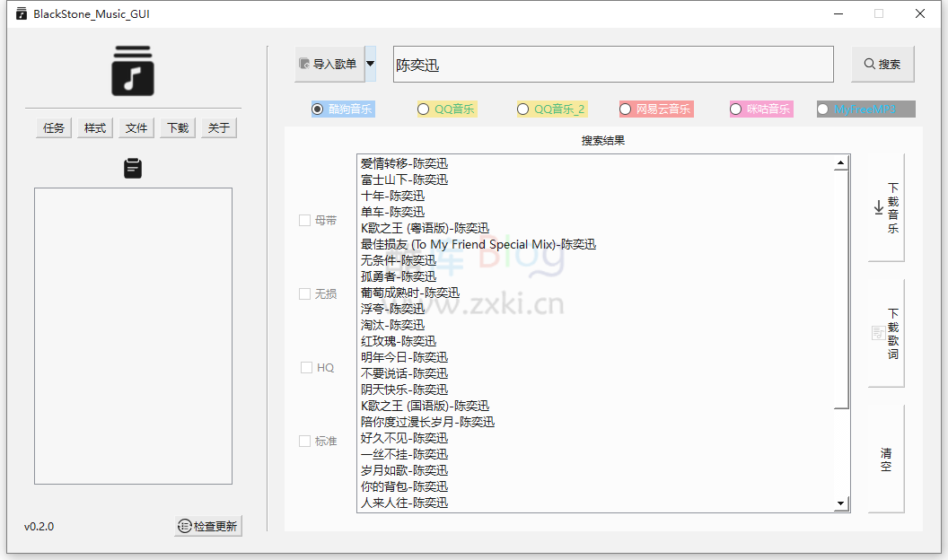Select the QQ音乐 source radio button
Viewport: 948px width, 560px height.
pyautogui.click(x=422, y=109)
